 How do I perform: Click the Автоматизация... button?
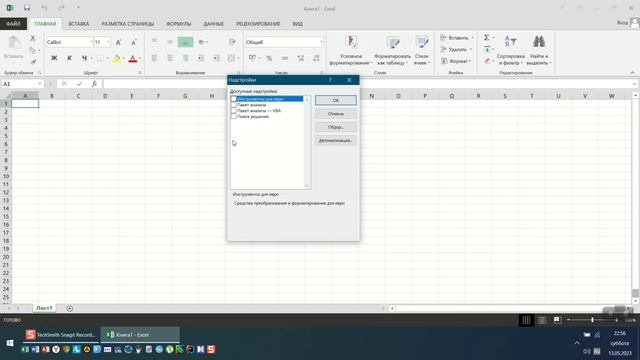pos(336,140)
